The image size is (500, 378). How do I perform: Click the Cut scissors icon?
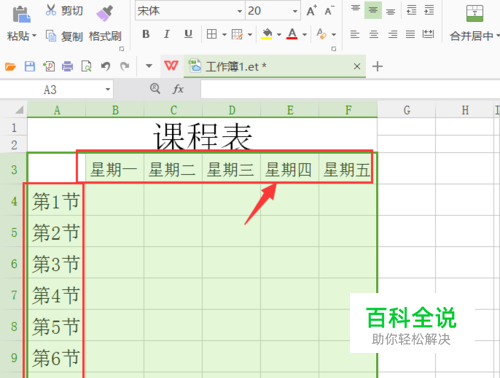pos(51,10)
